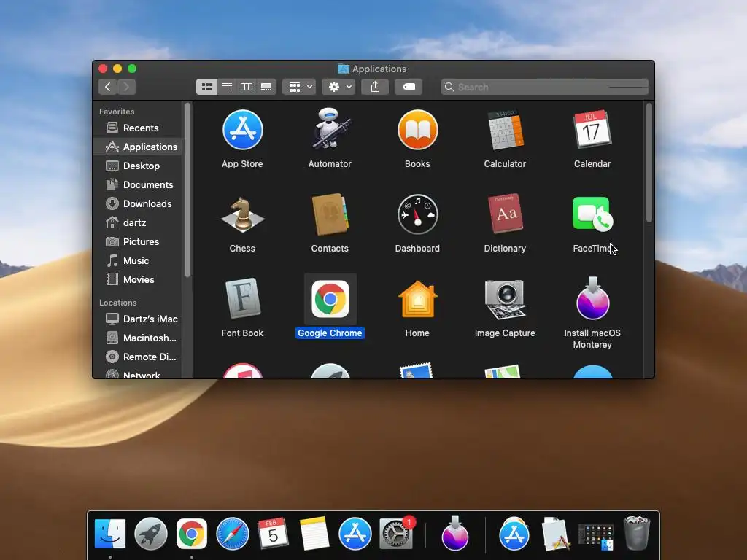Select the Google Chrome app icon in Finder
The height and width of the screenshot is (560, 747).
tap(330, 299)
